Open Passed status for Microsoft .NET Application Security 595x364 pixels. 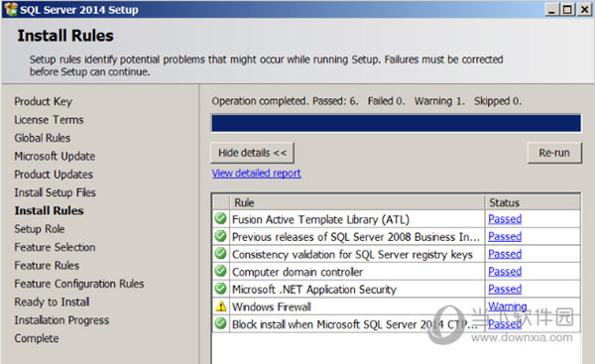point(505,289)
